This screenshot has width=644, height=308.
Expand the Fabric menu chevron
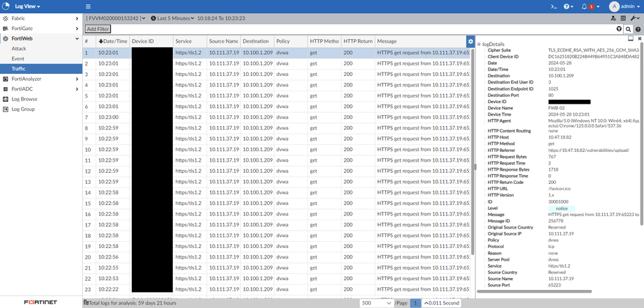pyautogui.click(x=77, y=19)
